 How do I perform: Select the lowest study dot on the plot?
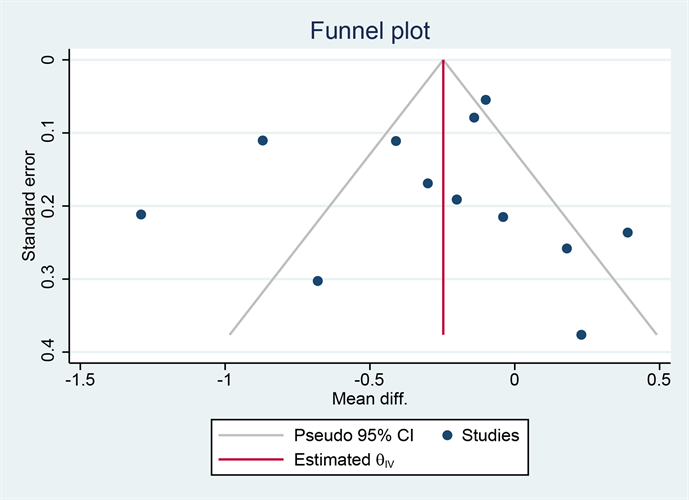581,335
